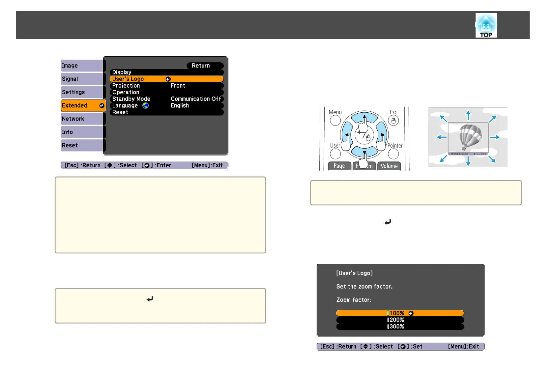Viewport: 555px width, 392px height.
Task: Click the globe icon beside Language
Action: pos(146,106)
